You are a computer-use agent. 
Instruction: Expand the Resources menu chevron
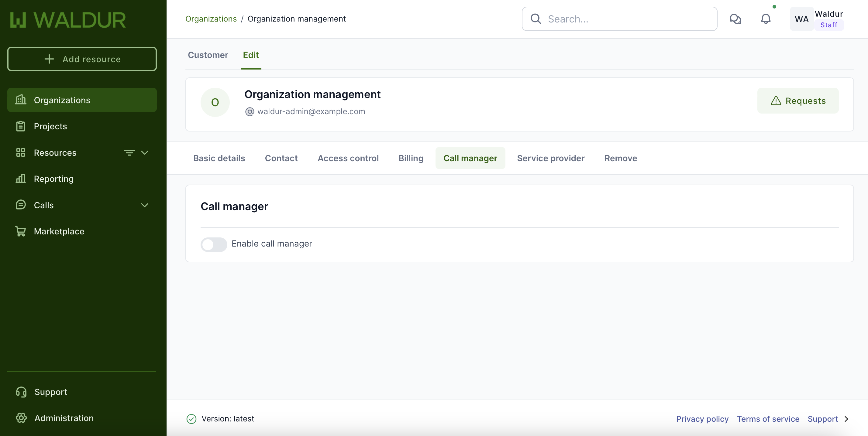pos(145,152)
